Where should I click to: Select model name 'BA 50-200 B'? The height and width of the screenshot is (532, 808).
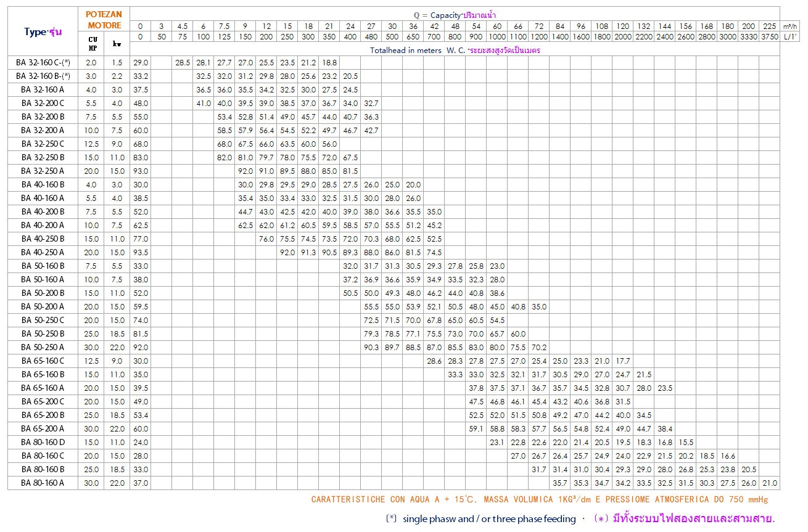click(x=43, y=293)
